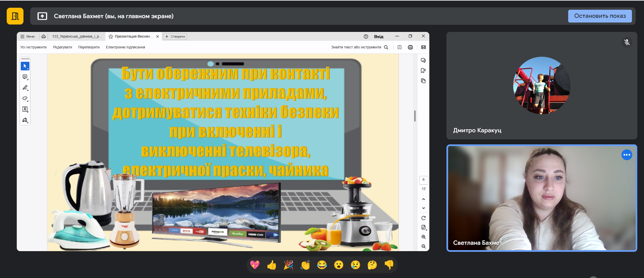Viewport: 644px width, 278px height.
Task: Open the Усі інструменти menu
Action: click(x=33, y=47)
